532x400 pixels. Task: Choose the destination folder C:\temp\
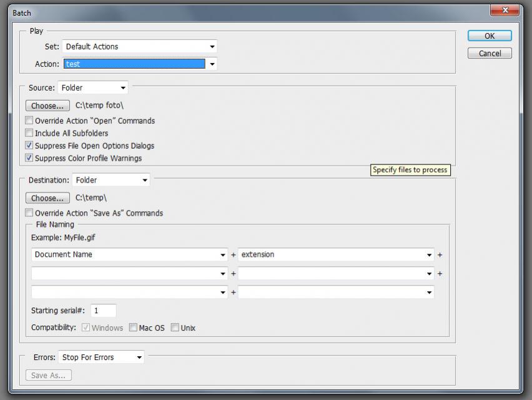point(47,198)
